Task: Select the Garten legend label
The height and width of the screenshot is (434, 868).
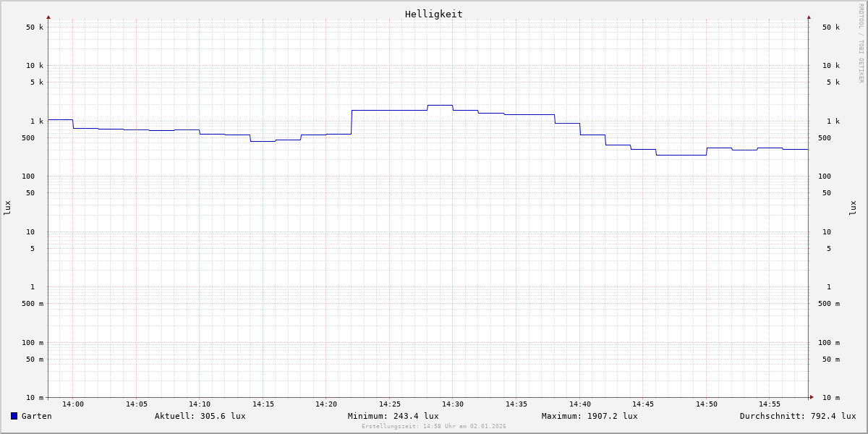Action: pyautogui.click(x=36, y=416)
